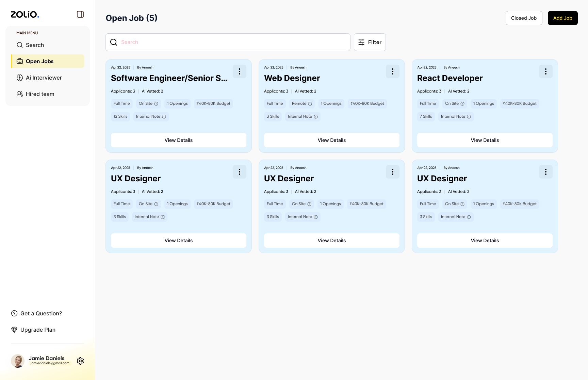Open the Filter options icon

[x=361, y=42]
